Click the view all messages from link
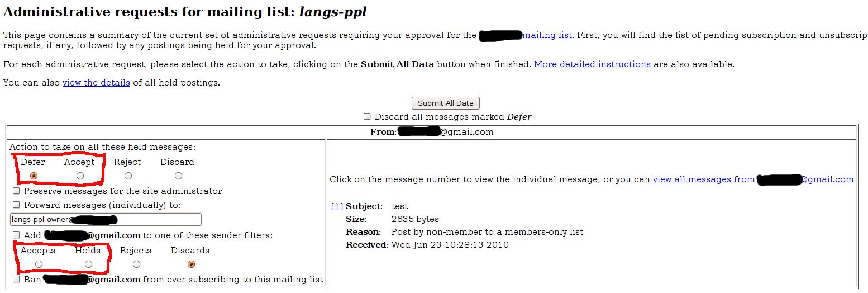868x293 pixels. pos(704,179)
